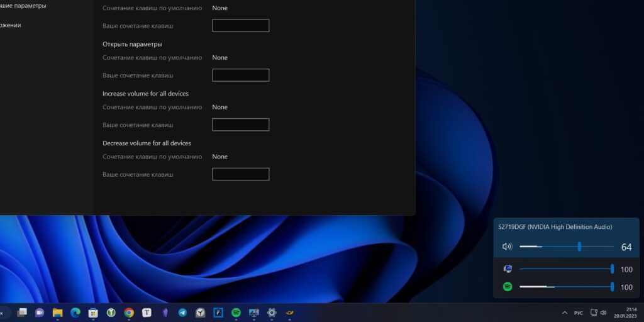Open the orange bird app taskbar icon
Image resolution: width=644 pixels, height=322 pixels.
pyautogui.click(x=290, y=313)
